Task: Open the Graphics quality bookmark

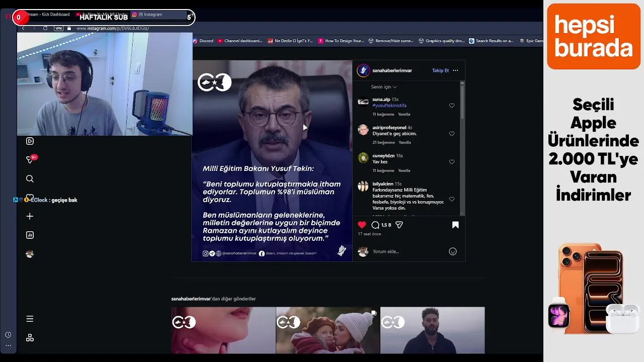Action: coord(442,41)
